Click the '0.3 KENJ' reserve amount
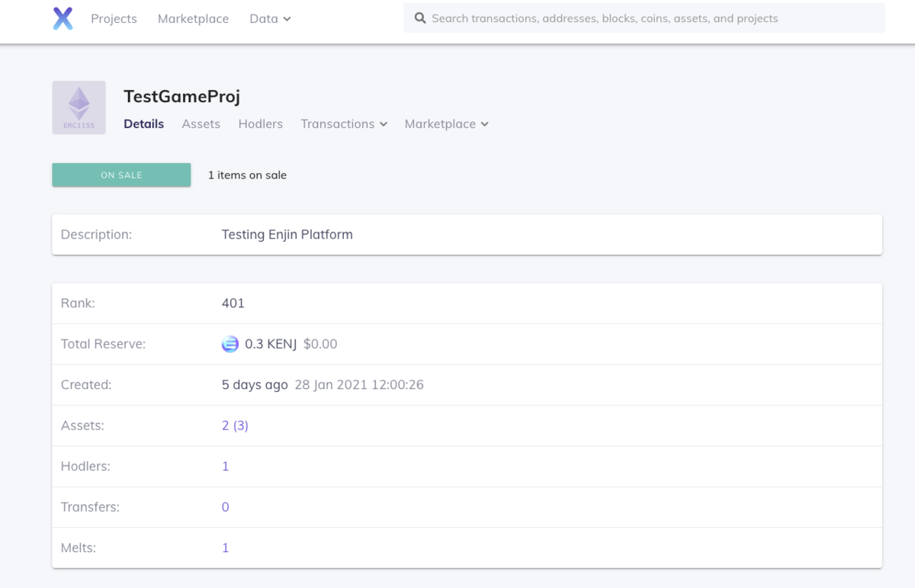 point(271,344)
